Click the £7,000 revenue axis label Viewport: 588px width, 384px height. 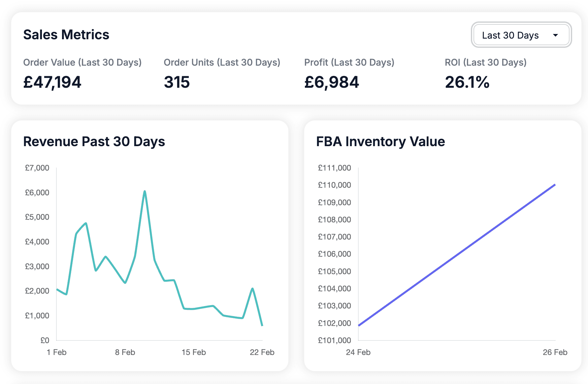(37, 168)
